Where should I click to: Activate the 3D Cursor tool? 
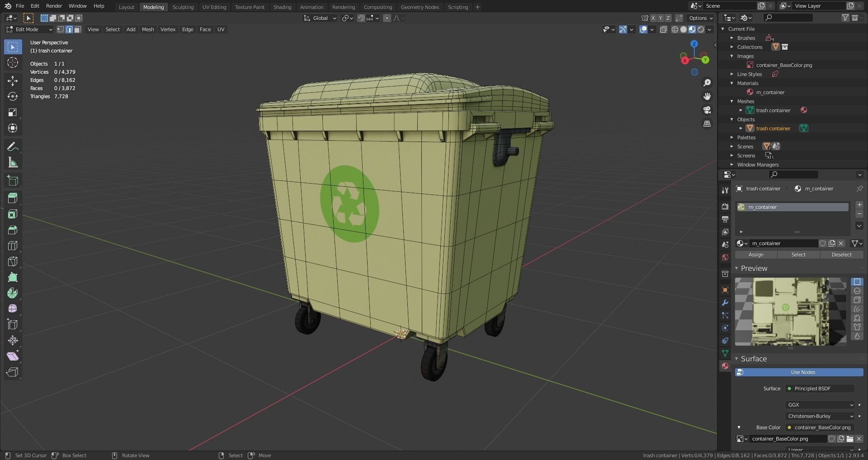point(13,62)
